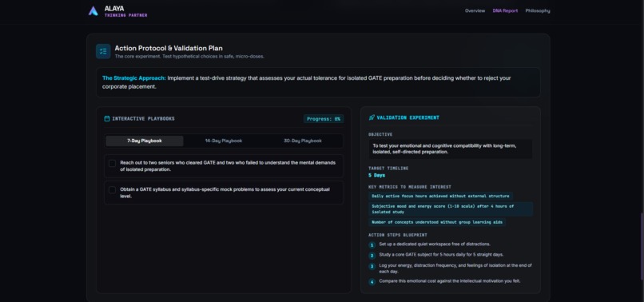
Task: Click 'Subjective mood and energy score' metric chip
Action: click(x=451, y=209)
